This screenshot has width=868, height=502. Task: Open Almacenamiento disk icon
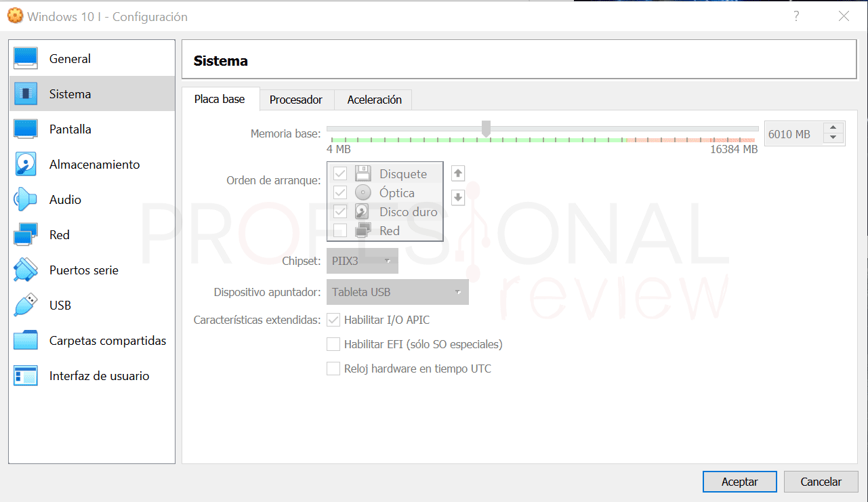(x=26, y=165)
